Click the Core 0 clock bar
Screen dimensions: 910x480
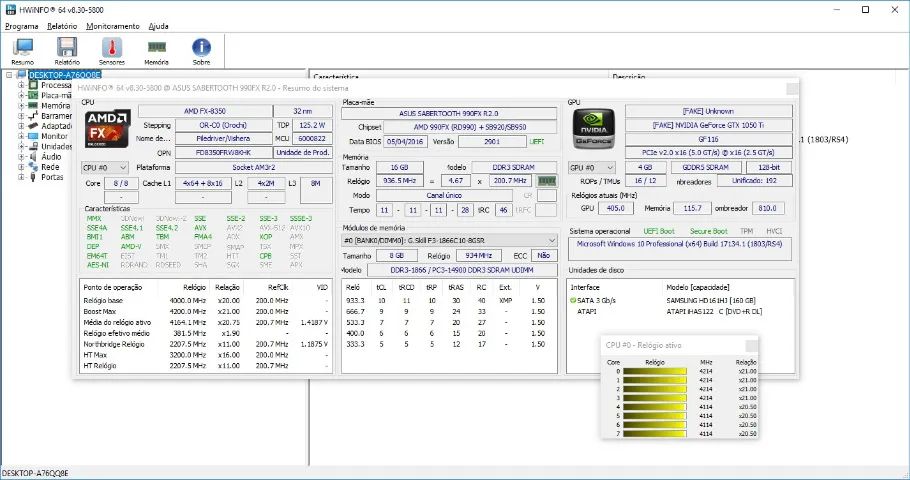[655, 371]
